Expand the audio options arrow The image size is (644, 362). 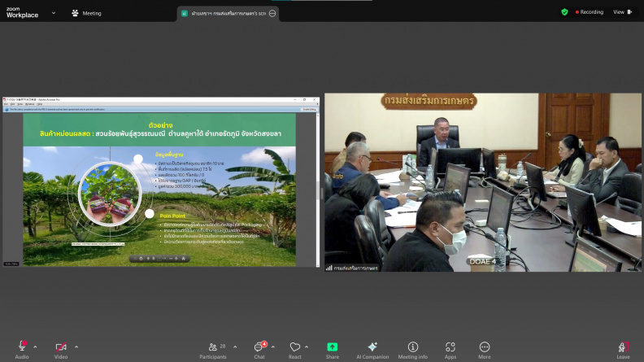coord(35,347)
